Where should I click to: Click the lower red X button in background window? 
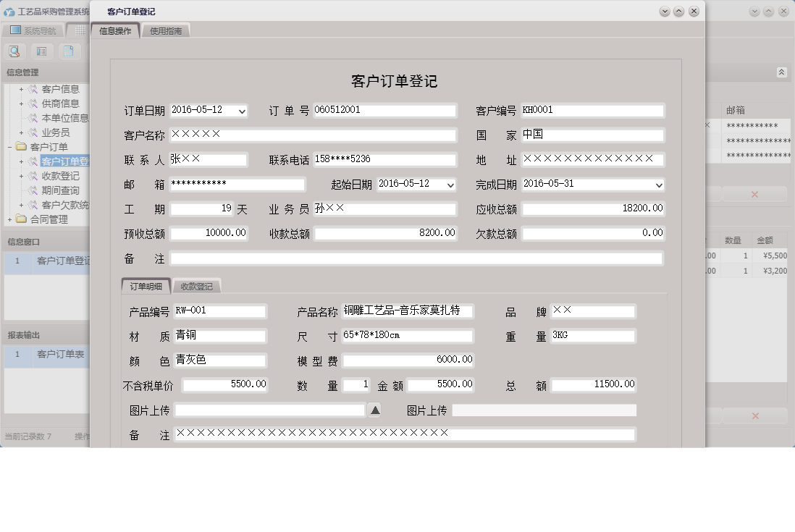[755, 416]
